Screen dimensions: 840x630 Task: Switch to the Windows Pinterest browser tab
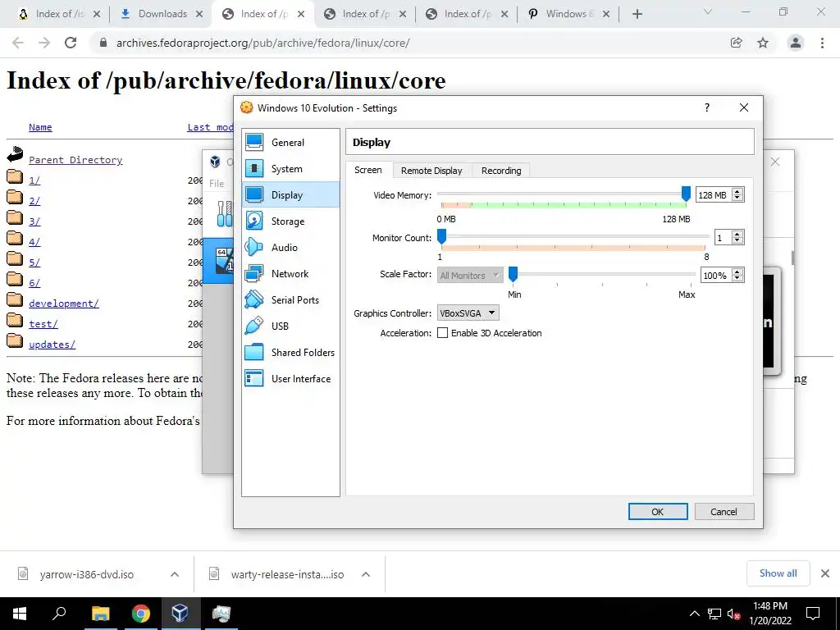click(569, 14)
